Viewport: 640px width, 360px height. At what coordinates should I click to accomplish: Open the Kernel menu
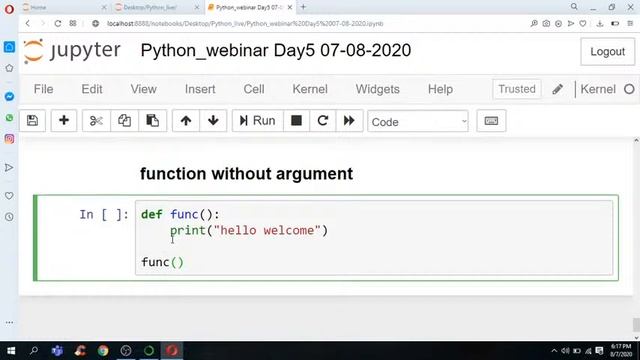(310, 89)
